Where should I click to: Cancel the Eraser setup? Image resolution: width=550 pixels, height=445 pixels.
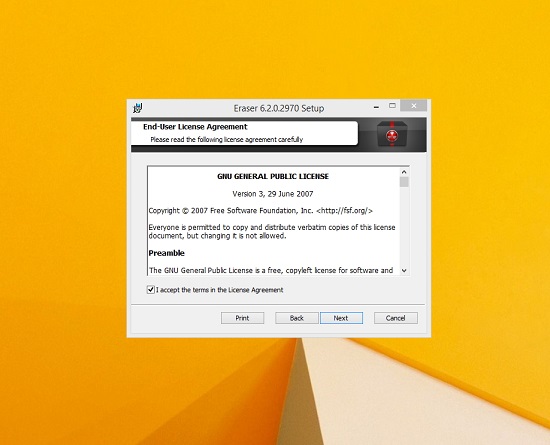396,318
